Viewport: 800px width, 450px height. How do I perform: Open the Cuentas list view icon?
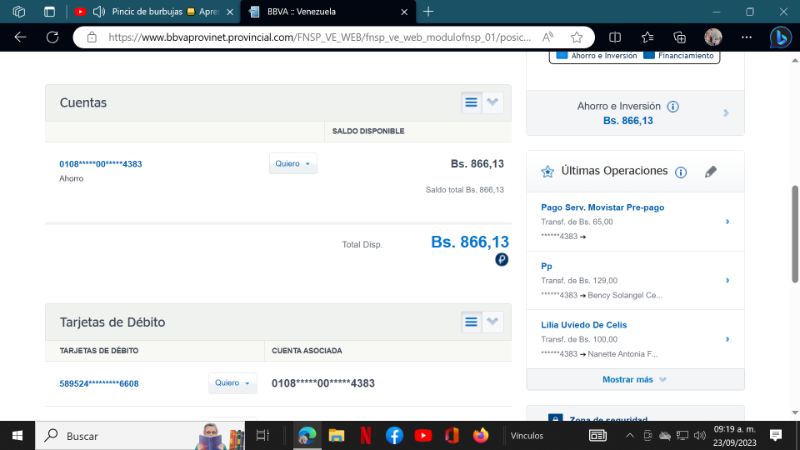tap(471, 103)
